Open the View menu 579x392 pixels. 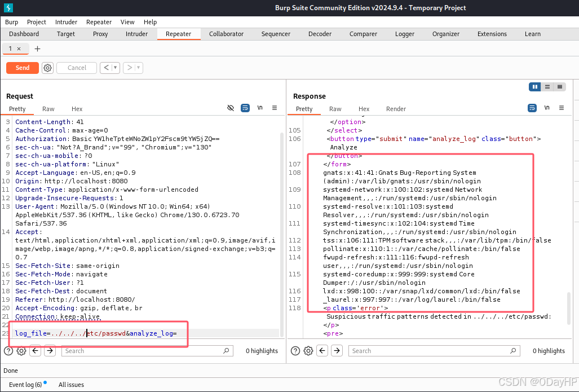[x=127, y=22]
